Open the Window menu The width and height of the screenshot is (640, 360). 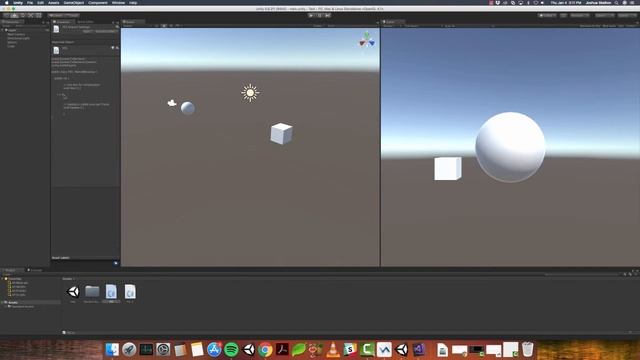tap(118, 3)
